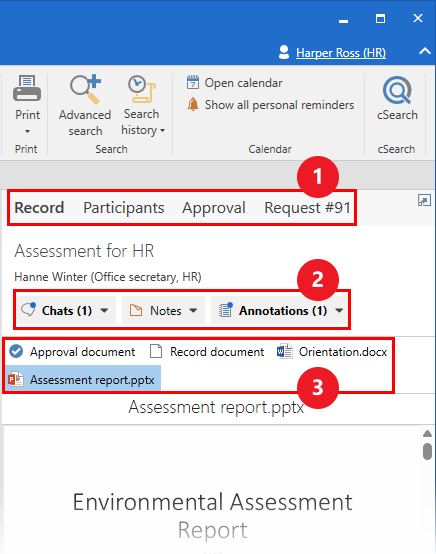Screen dimensions: 436x554
Task: Click the blue checkmark approval icon
Action: [16, 352]
